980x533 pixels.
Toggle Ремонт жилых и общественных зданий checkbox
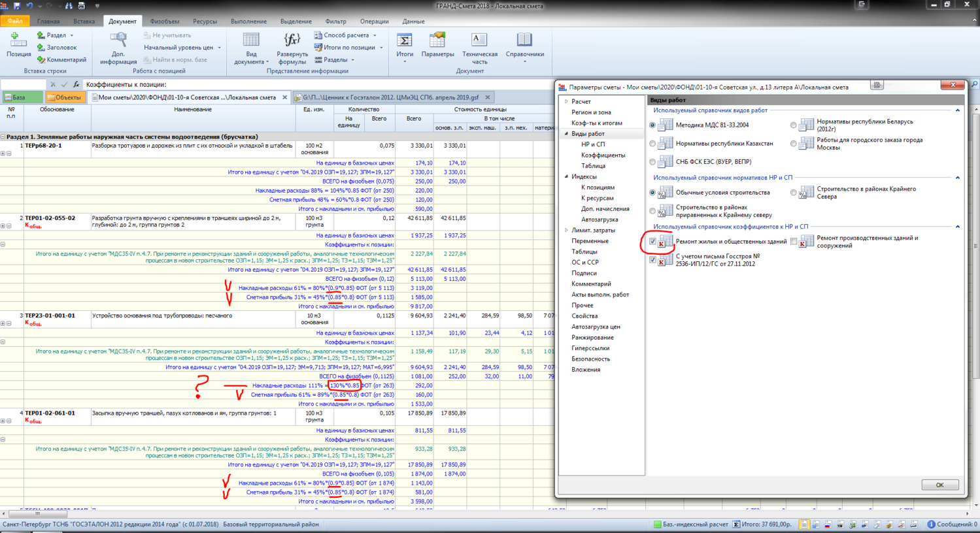click(x=652, y=242)
